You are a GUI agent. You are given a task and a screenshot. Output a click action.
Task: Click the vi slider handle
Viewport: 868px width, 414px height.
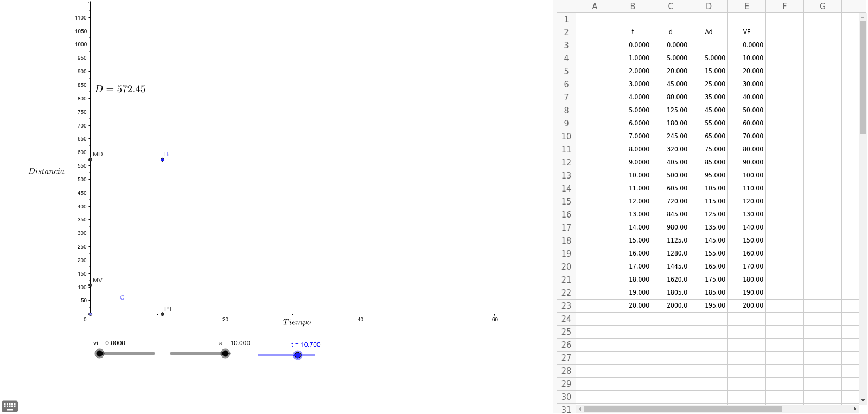coord(99,354)
